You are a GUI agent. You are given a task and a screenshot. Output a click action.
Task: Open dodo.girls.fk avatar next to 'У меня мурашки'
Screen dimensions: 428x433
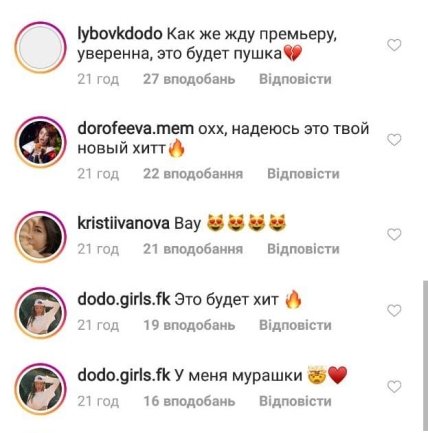pos(41,389)
